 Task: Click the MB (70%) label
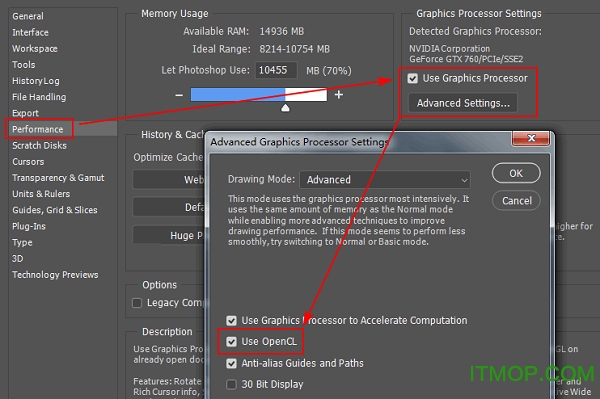tap(329, 70)
